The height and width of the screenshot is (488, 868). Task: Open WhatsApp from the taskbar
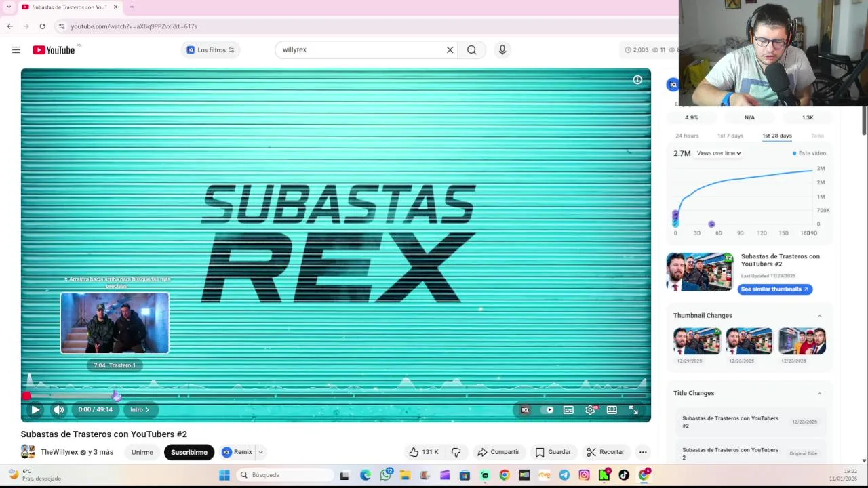tap(386, 474)
